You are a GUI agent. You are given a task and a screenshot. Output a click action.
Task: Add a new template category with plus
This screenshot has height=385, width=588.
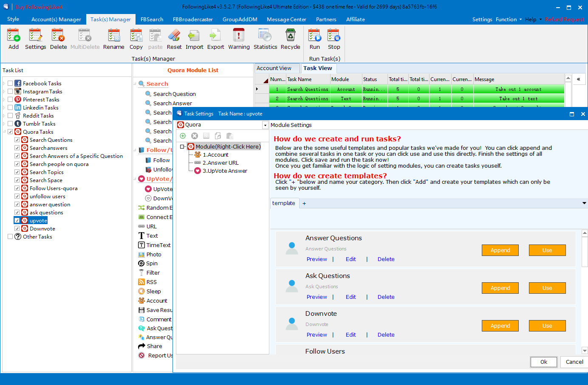coord(304,204)
